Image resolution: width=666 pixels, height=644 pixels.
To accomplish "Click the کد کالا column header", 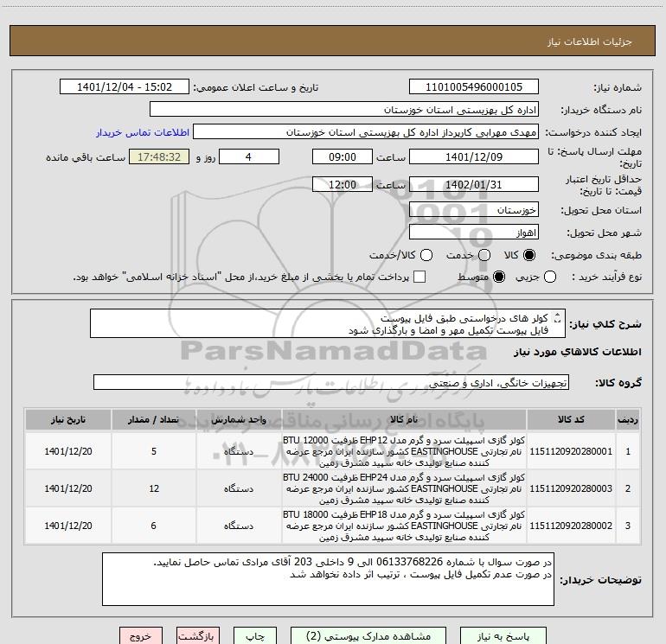I will pyautogui.click(x=571, y=420).
